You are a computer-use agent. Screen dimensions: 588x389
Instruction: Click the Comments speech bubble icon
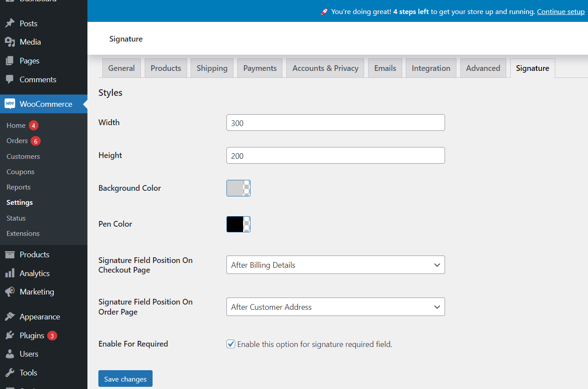tap(10, 80)
